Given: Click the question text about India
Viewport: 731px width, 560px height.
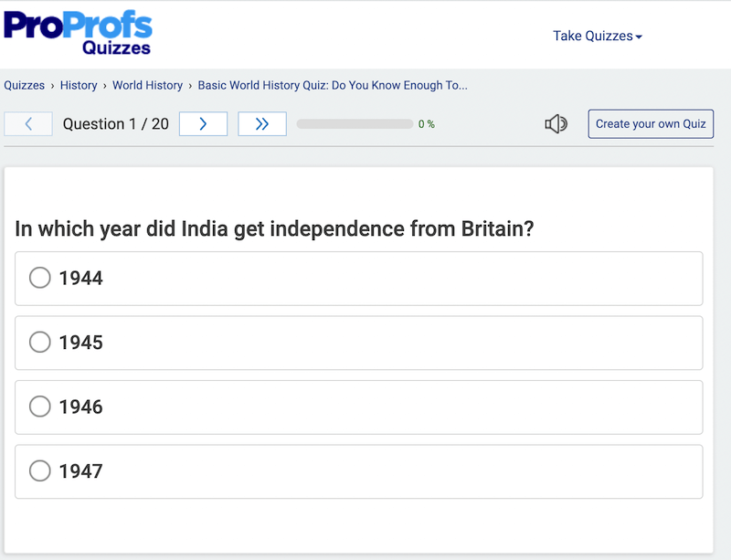Looking at the screenshot, I should 274,229.
